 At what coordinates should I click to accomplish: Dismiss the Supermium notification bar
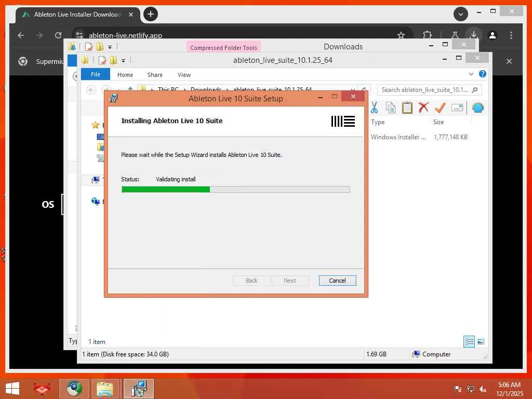pos(509,61)
